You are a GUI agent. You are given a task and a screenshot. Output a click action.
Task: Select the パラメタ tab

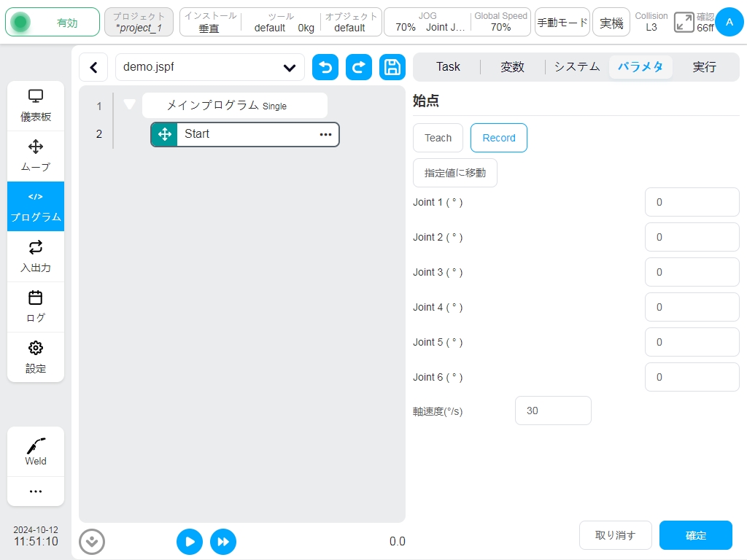640,66
